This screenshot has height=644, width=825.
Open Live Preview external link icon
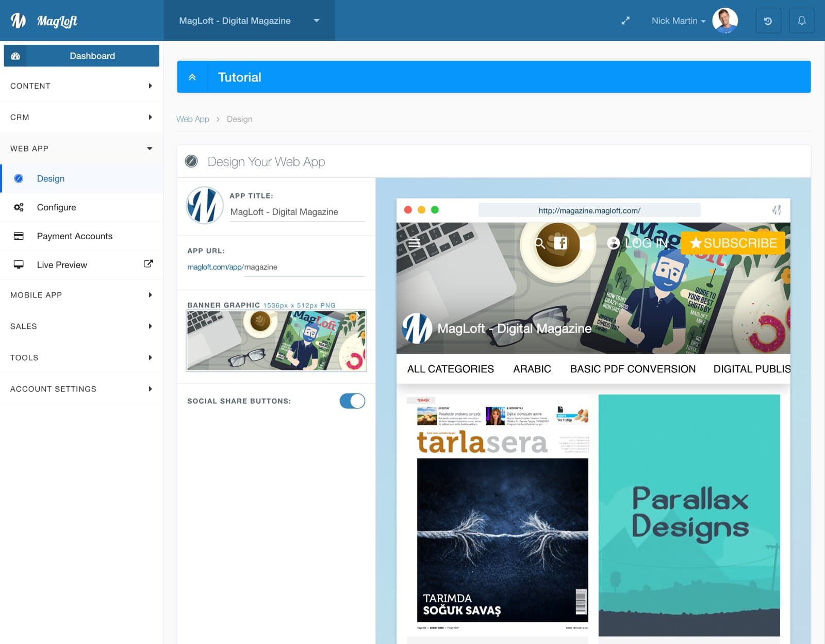[148, 264]
